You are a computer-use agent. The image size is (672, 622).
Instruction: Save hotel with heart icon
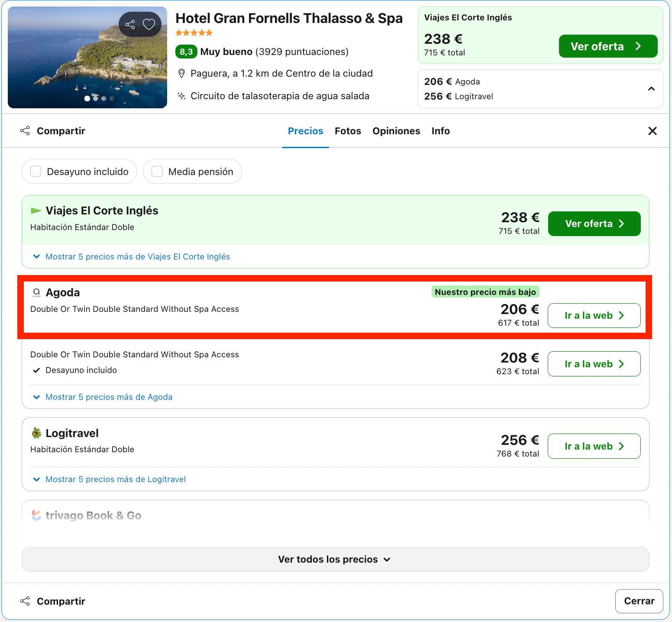[149, 24]
